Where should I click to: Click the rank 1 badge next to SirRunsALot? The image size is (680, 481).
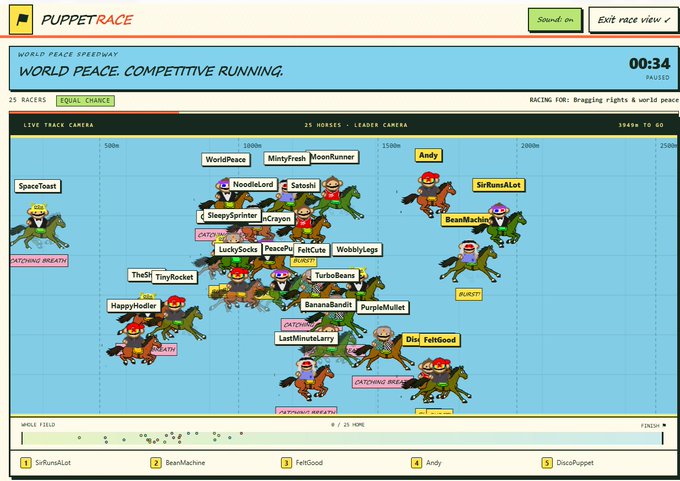tap(26, 463)
